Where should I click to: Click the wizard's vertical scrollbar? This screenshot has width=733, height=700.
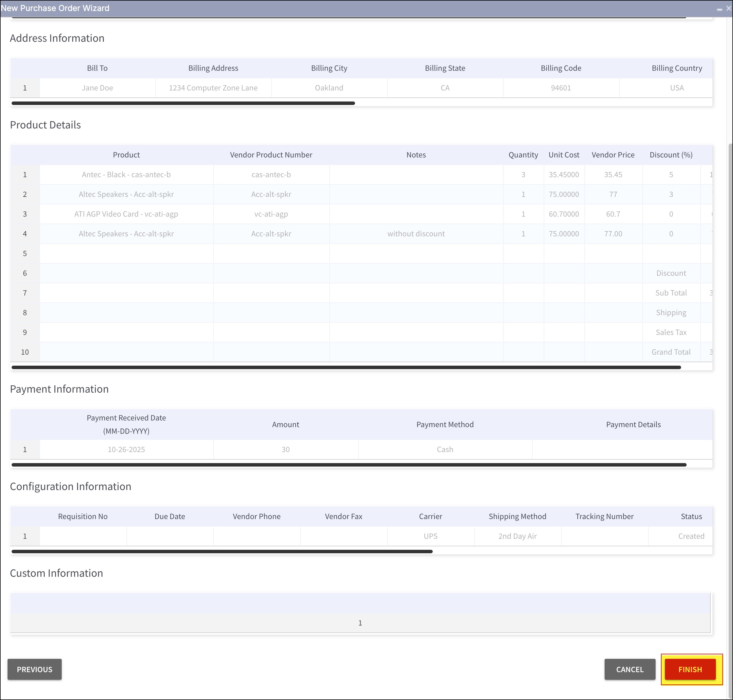(x=730, y=410)
